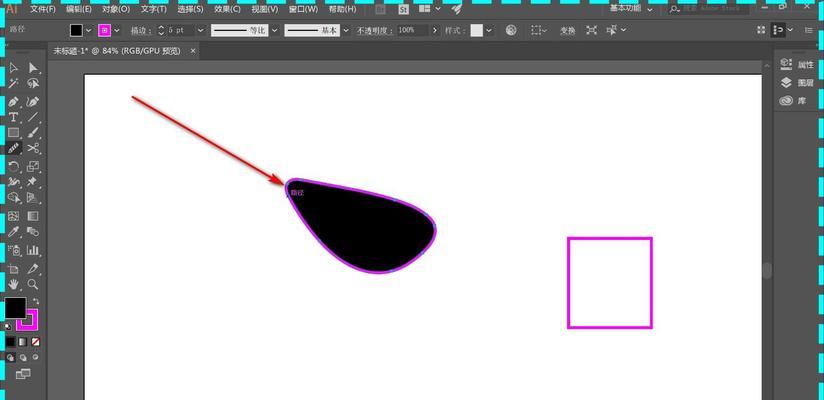Screen dimensions: 824x400
Task: Open 样式 graphic style dropdown
Action: coord(489,30)
